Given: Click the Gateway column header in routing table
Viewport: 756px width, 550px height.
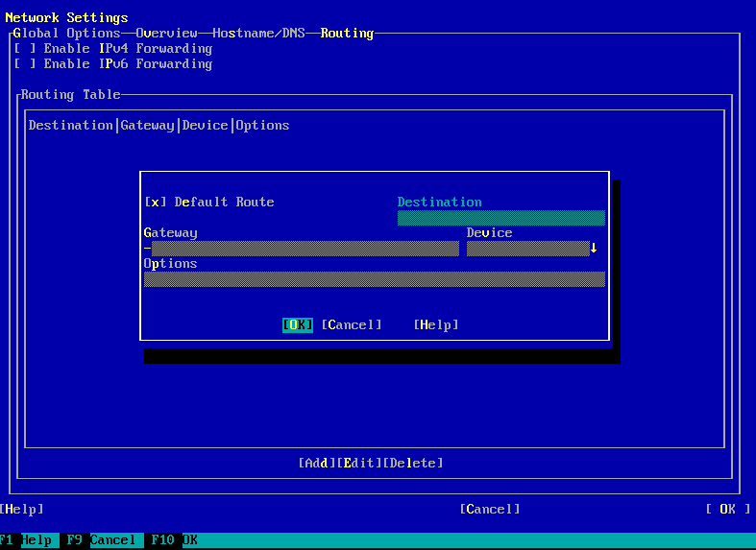Looking at the screenshot, I should point(147,125).
